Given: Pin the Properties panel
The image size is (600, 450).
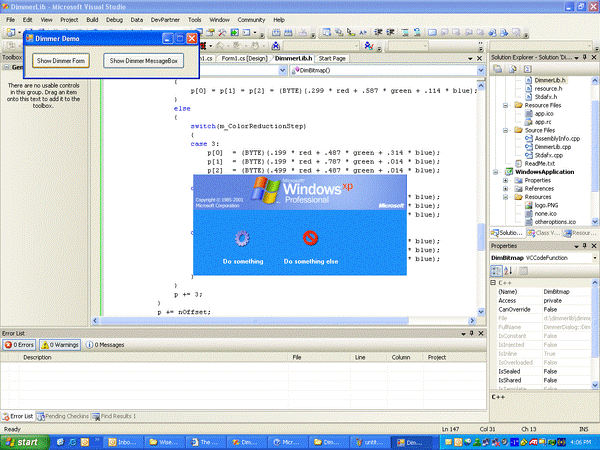Looking at the screenshot, I should (585, 246).
